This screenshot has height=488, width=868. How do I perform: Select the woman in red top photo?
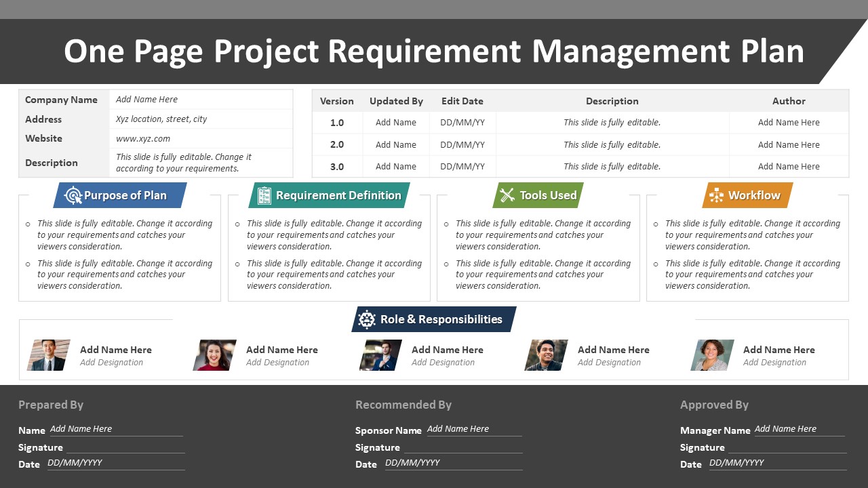215,355
